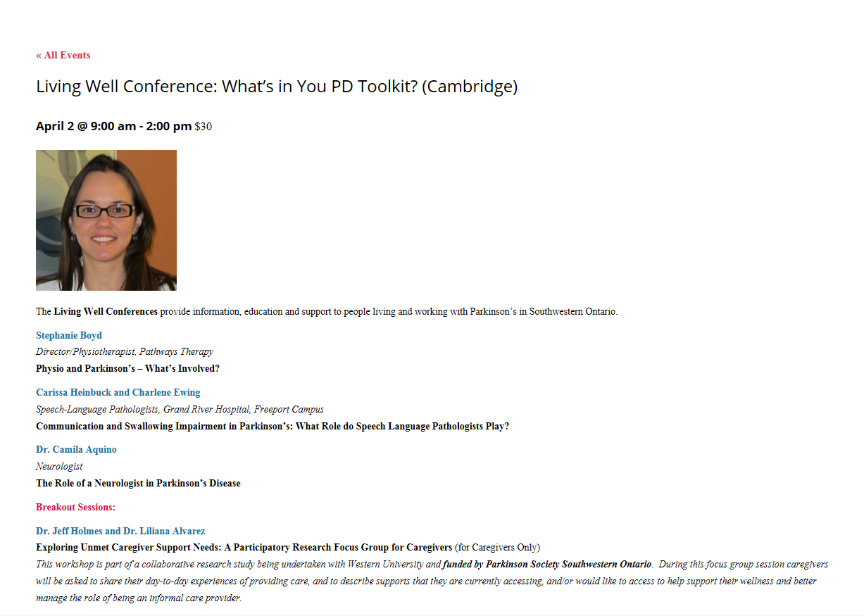
Task: Open the speaker portrait photo
Action: coord(106,220)
